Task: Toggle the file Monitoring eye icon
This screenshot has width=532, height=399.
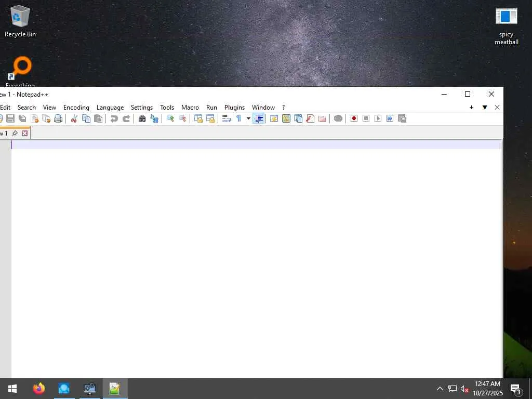Action: pyautogui.click(x=338, y=118)
